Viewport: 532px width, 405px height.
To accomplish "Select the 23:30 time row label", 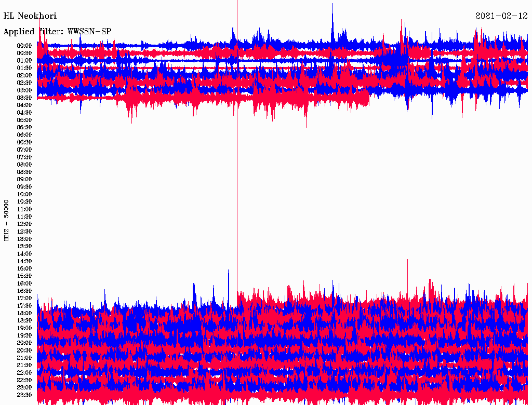I will pos(24,395).
